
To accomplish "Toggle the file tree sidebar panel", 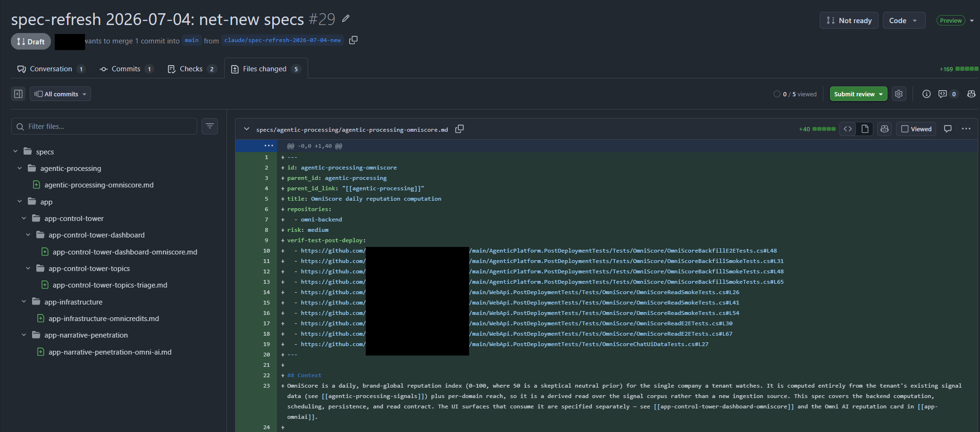I will (18, 94).
